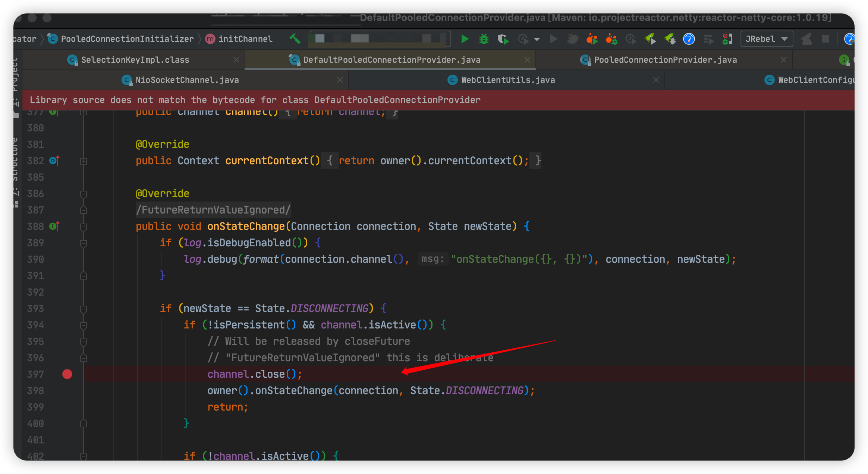The image size is (868, 474).
Task: Collapse the onStateChange method fold arrow
Action: pyautogui.click(x=83, y=226)
